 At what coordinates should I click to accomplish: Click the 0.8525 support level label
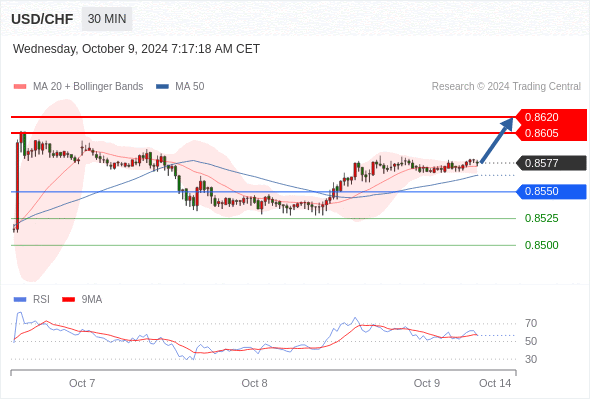click(x=541, y=218)
